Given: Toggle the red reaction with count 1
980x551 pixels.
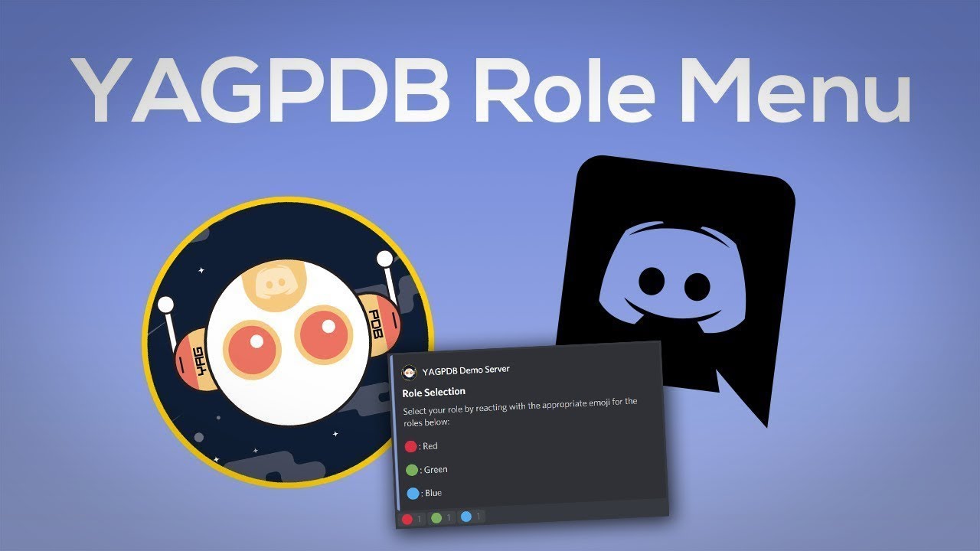Looking at the screenshot, I should pyautogui.click(x=413, y=520).
